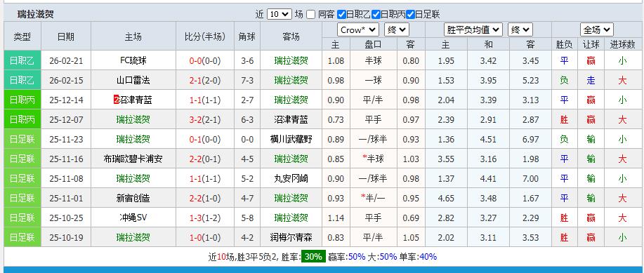
Task: Click the 比分(半场) column header
Action: pos(205,36)
